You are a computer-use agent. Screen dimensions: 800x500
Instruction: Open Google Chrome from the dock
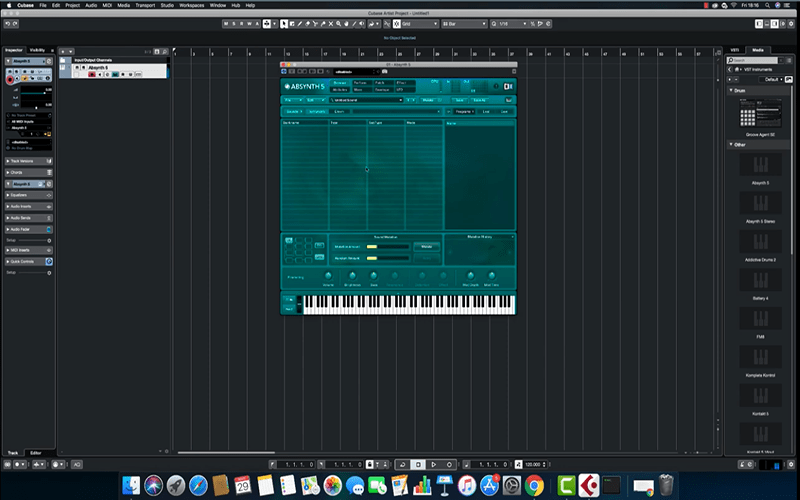tap(534, 485)
